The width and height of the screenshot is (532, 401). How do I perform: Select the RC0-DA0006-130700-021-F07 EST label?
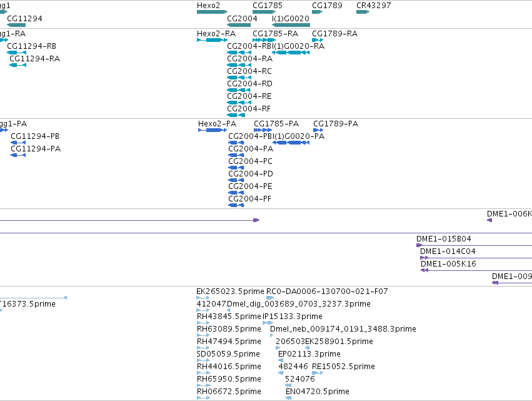pyautogui.click(x=327, y=292)
